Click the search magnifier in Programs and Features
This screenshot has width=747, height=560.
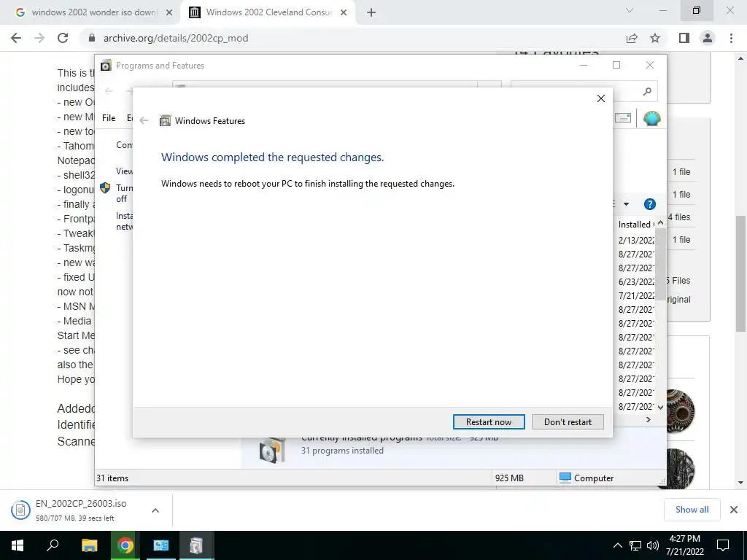(x=647, y=91)
